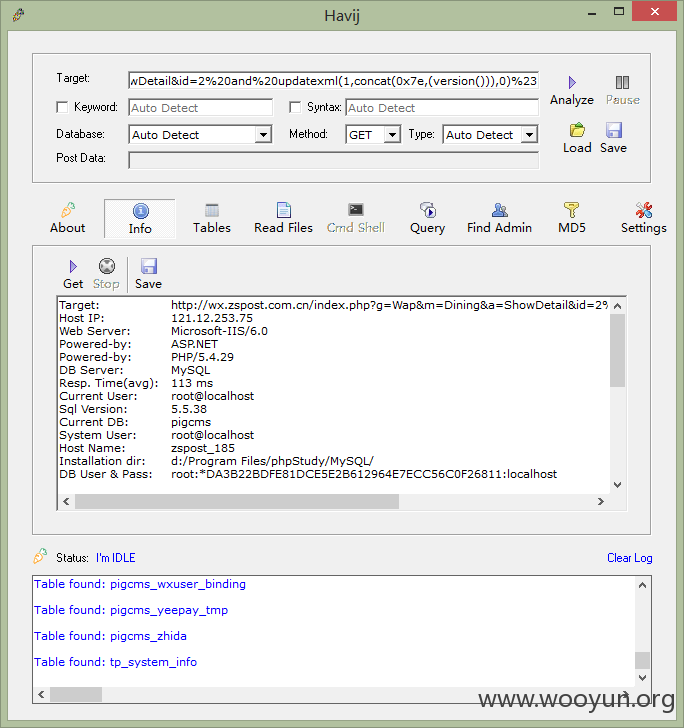Maximize the Havij window
This screenshot has width=684, height=728.
tap(619, 12)
